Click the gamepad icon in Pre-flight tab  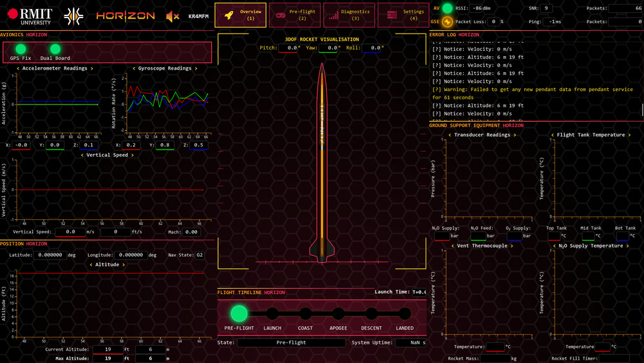pyautogui.click(x=281, y=15)
